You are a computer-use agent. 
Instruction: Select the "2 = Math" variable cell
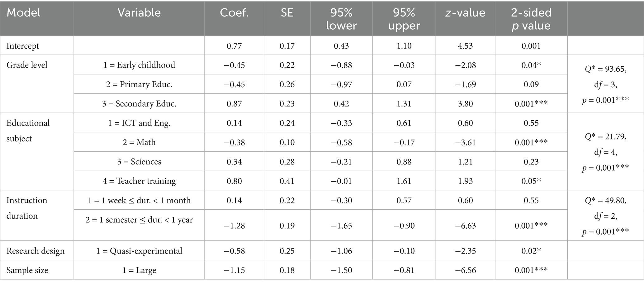139,142
